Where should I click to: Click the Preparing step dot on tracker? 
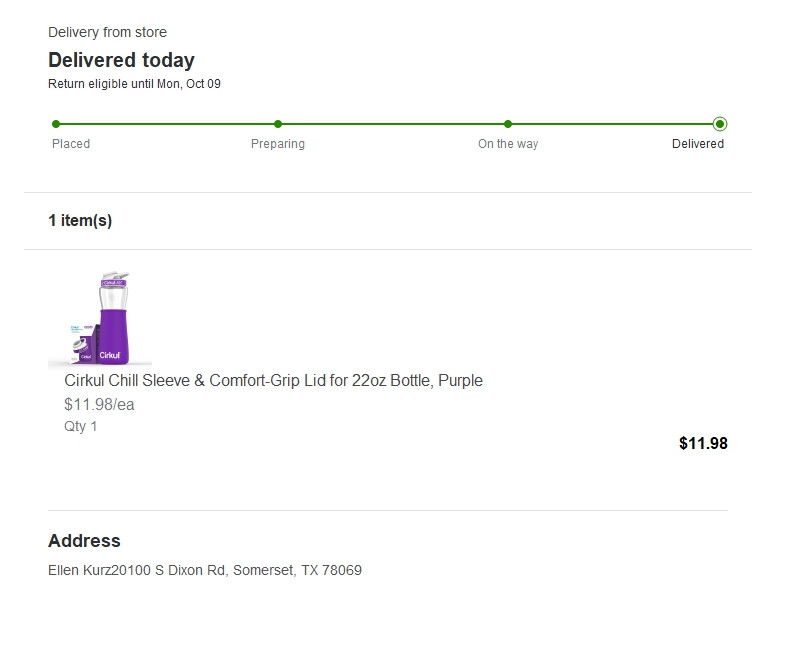[x=278, y=124]
